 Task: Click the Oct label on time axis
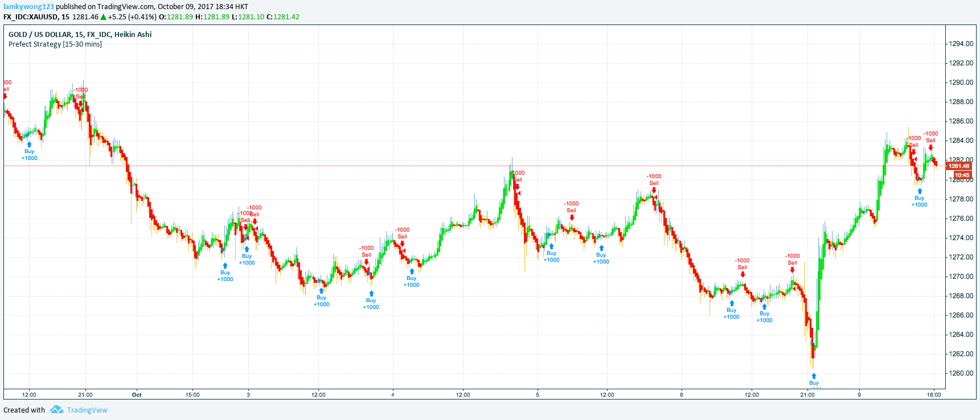(137, 394)
